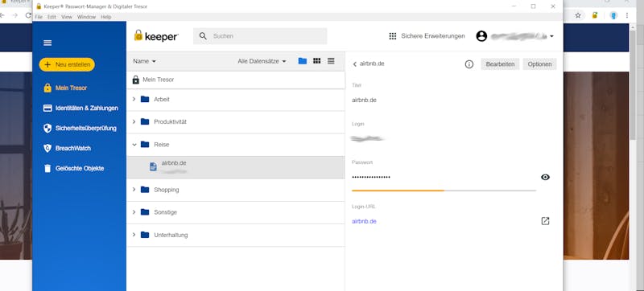644x291 pixels.
Task: Expand the Arbeit folder
Action: point(134,99)
